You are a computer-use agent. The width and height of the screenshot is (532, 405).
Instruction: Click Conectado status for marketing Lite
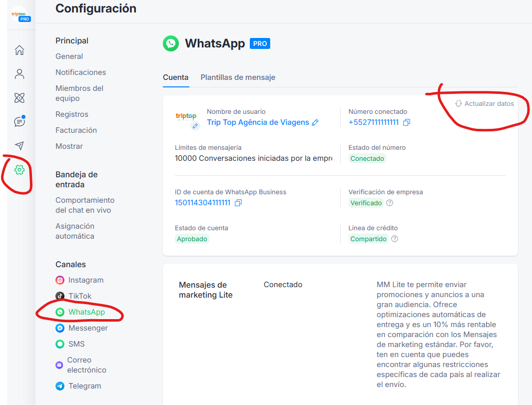[x=283, y=285]
